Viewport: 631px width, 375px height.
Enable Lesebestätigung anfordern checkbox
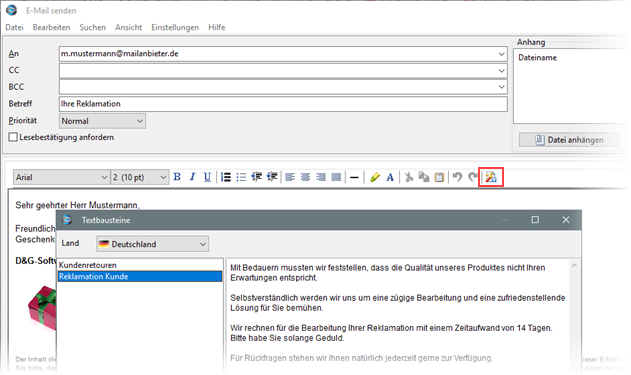point(13,137)
